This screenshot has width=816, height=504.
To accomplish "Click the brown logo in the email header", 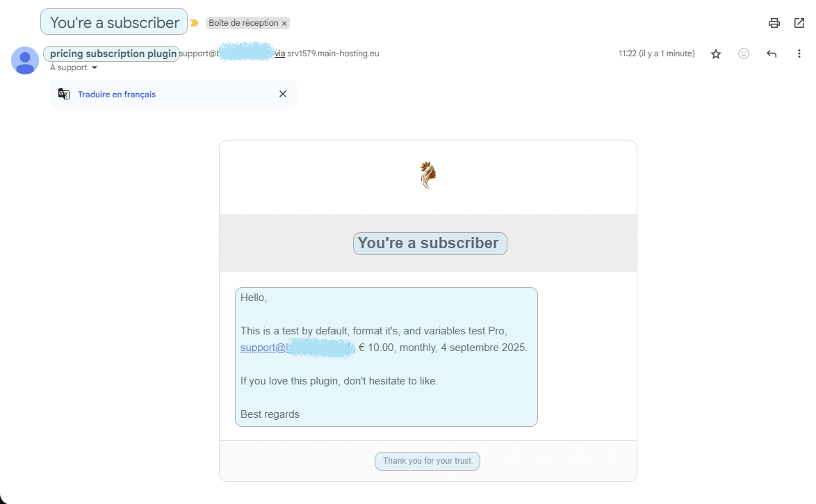I will (x=428, y=175).
